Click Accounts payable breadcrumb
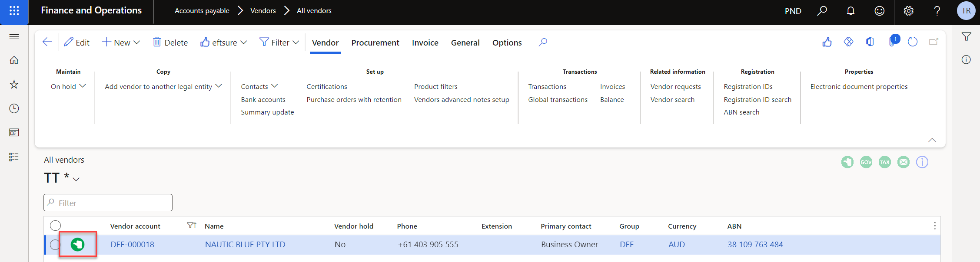This screenshot has height=262, width=980. pos(202,11)
